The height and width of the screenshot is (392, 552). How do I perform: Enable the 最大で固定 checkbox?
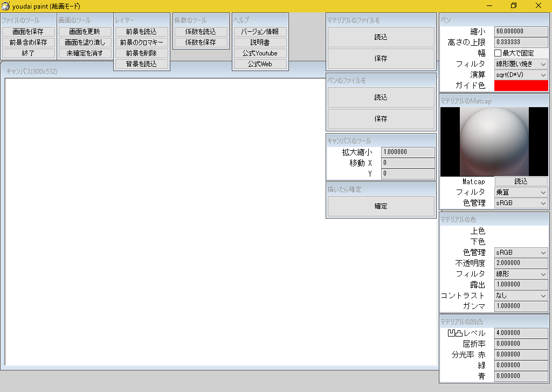click(x=498, y=53)
